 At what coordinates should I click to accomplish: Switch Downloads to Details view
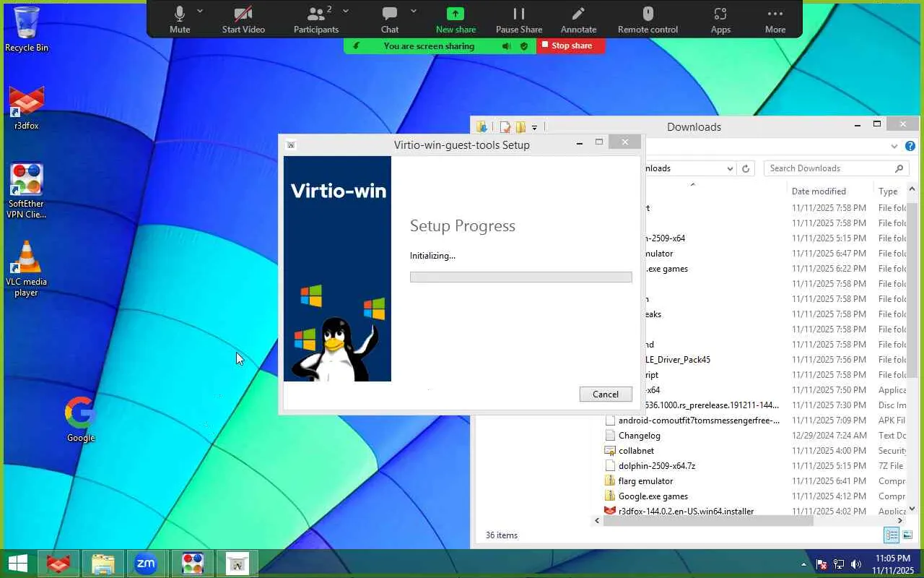click(x=892, y=535)
